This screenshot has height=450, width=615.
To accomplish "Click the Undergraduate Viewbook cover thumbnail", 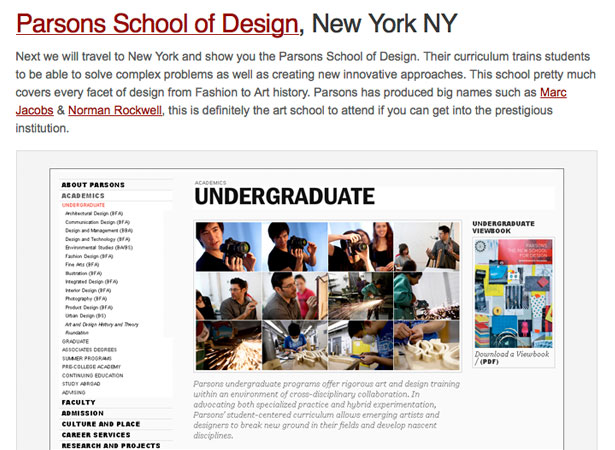I will tap(513, 293).
